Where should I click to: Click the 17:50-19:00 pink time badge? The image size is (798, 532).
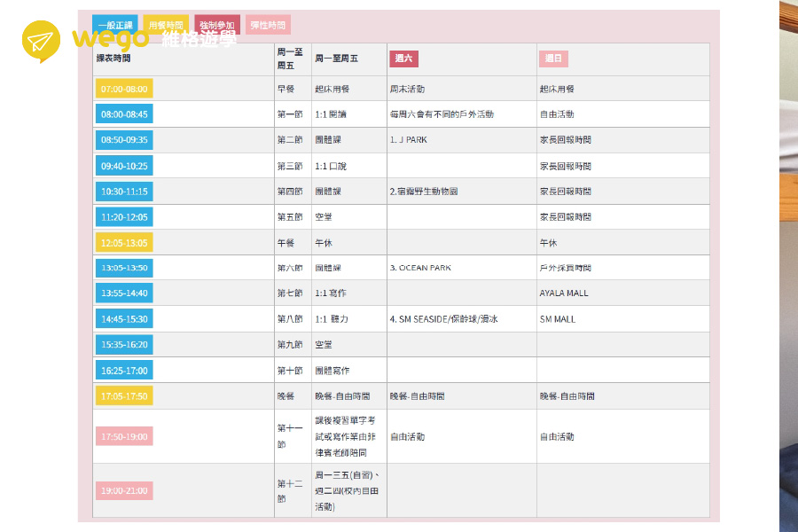(x=124, y=436)
